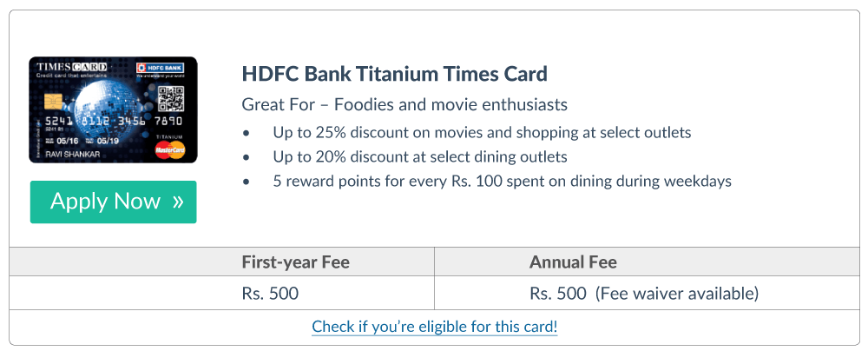Click the 5 reward points bullet point
Screen dimensions: 868x351
502,182
